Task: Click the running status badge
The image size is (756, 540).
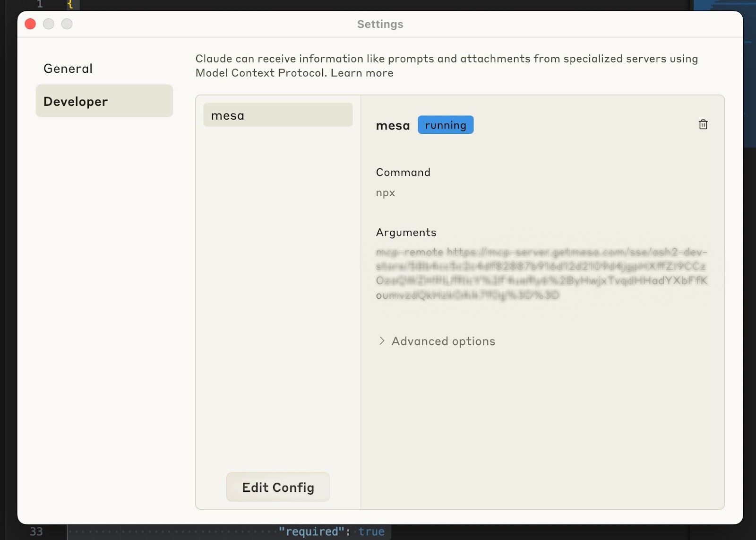Action: click(x=446, y=125)
